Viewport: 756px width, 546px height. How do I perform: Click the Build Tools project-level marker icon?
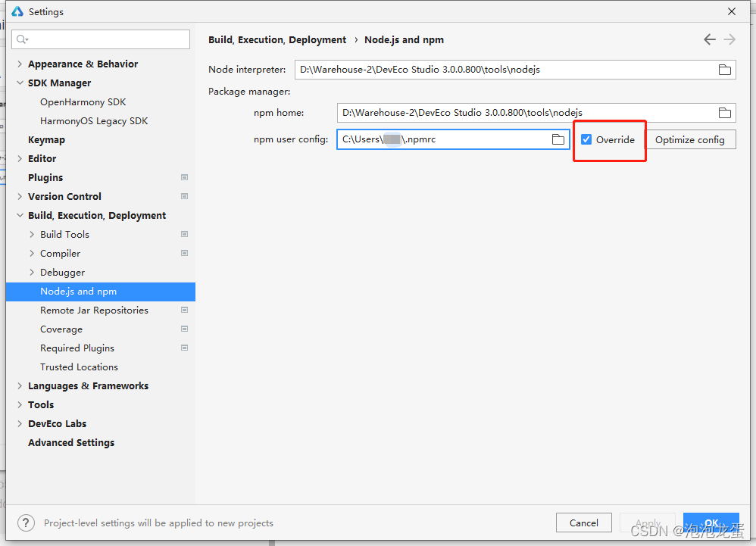[184, 235]
